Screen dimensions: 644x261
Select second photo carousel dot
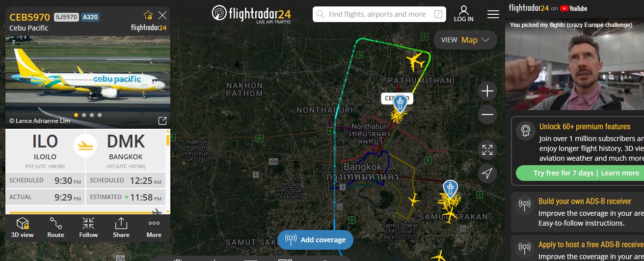(84, 115)
